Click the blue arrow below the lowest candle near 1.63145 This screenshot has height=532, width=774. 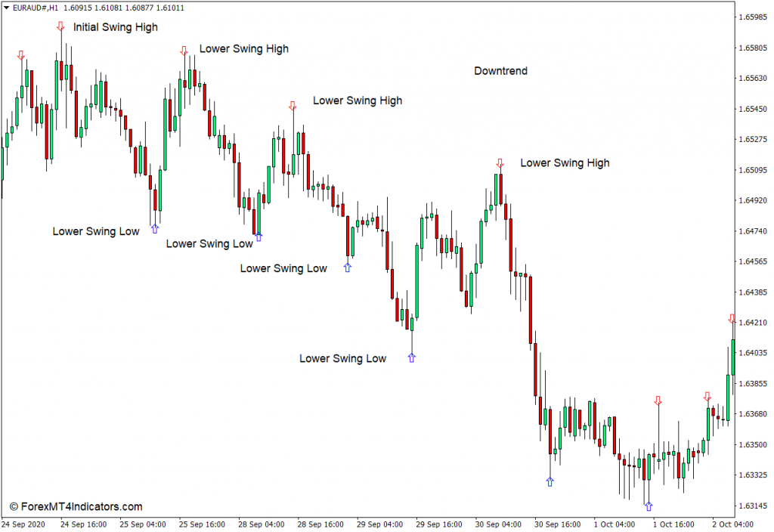click(x=649, y=506)
